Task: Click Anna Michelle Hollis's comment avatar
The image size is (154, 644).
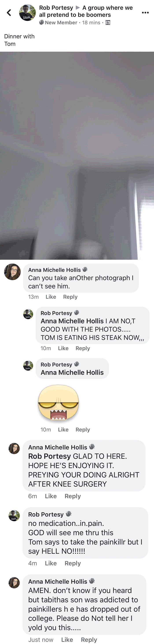Action: click(x=12, y=272)
